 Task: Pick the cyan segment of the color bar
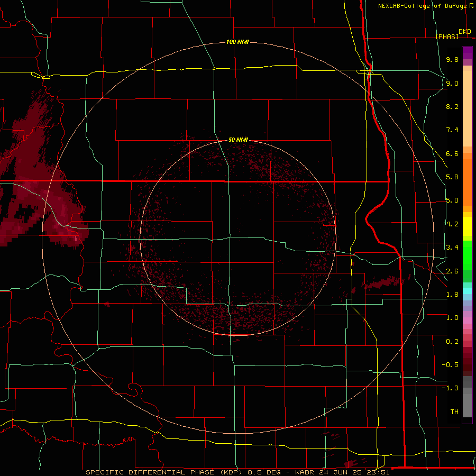(467, 291)
